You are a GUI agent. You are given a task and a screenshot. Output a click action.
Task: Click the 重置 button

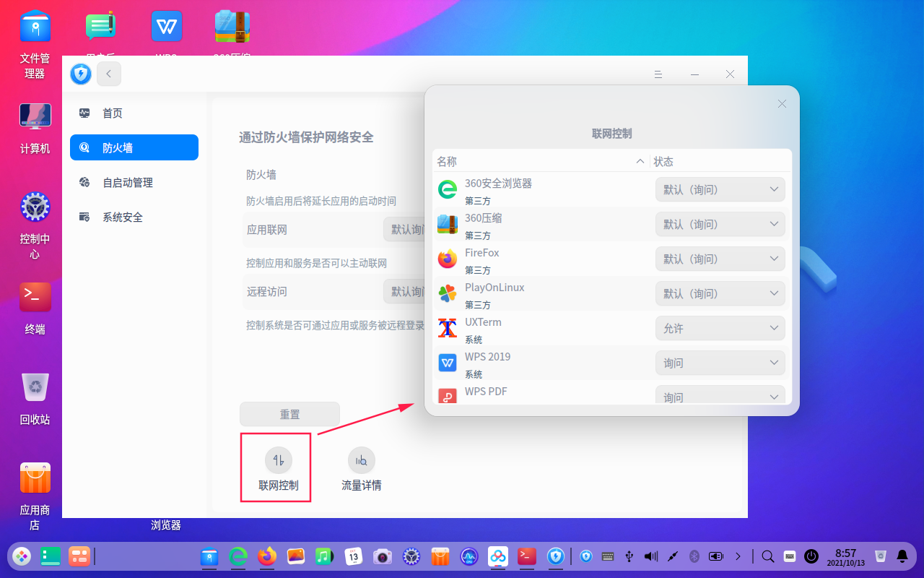289,414
